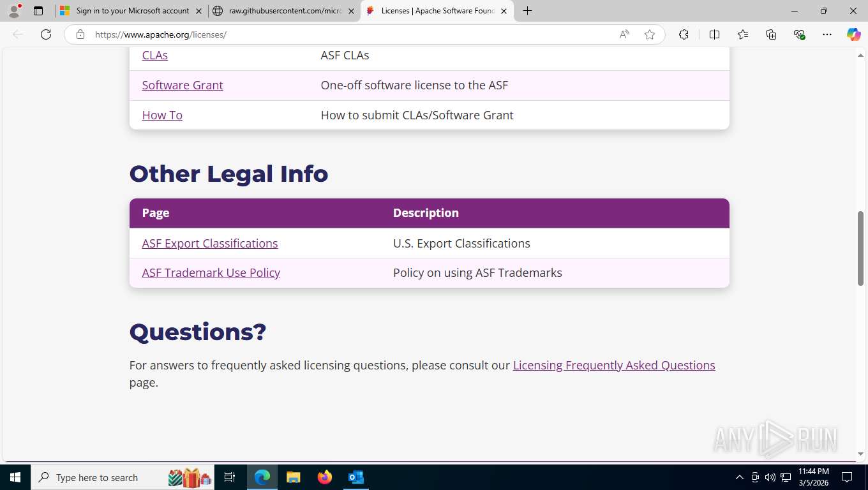Open the Collections icon
Screen dimensions: 868x490
click(771, 34)
